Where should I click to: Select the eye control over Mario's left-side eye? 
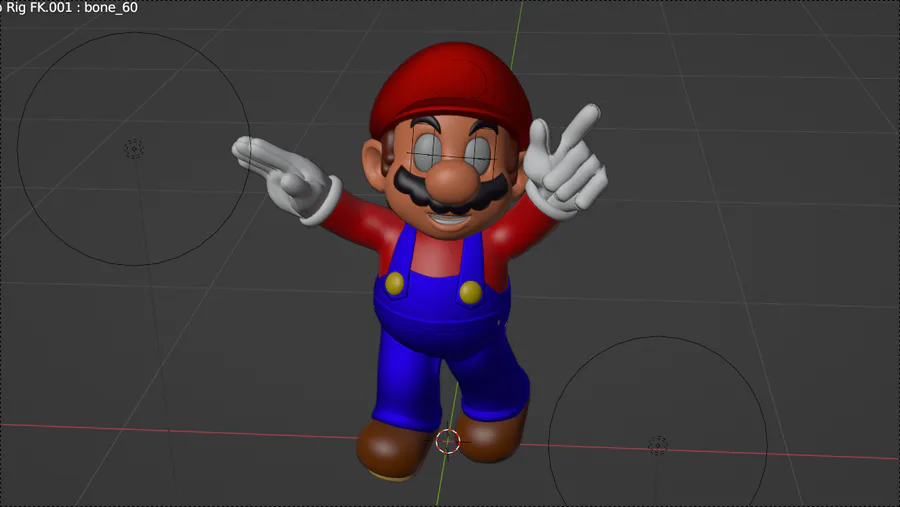pos(428,152)
